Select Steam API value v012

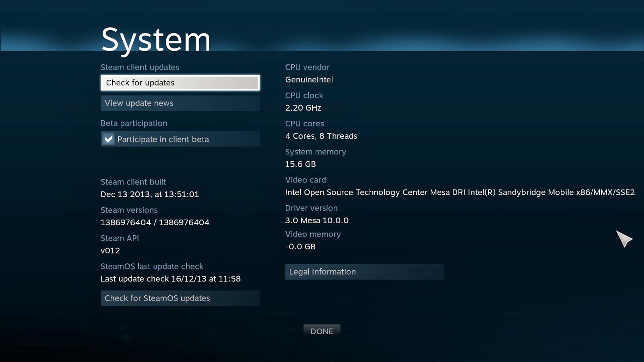110,250
